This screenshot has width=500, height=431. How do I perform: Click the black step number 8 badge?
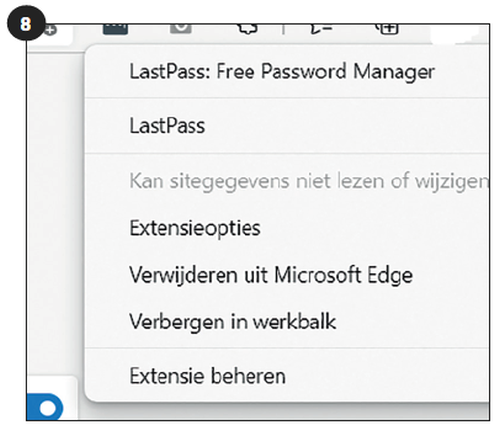(x=26, y=23)
